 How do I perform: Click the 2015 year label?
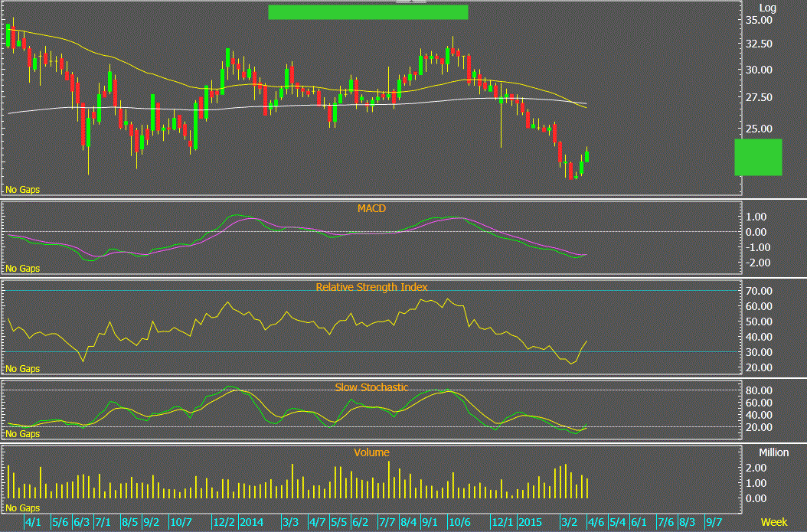pos(530,523)
